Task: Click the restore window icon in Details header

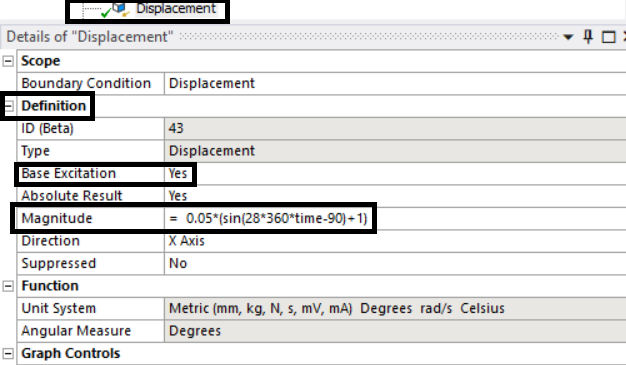Action: 608,37
